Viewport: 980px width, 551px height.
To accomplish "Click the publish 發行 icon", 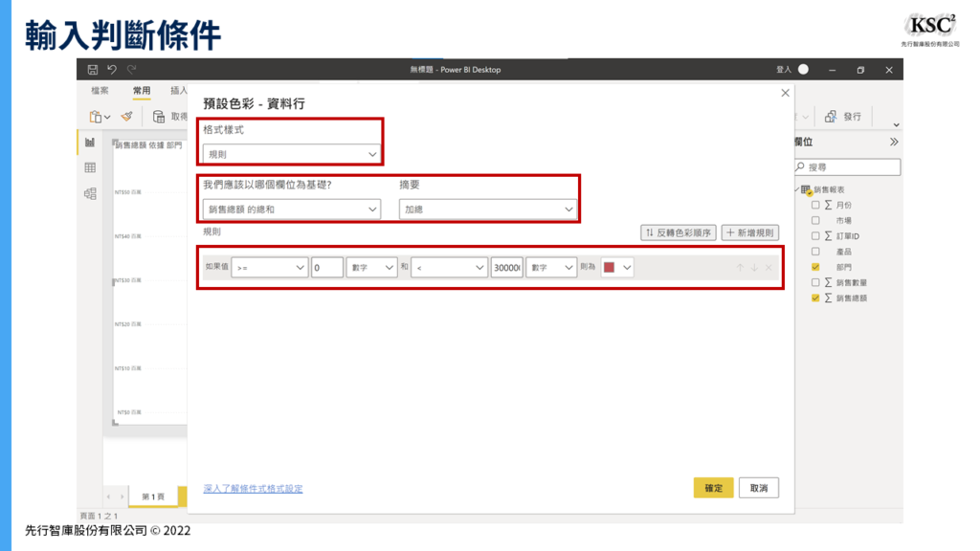I will coord(831,116).
